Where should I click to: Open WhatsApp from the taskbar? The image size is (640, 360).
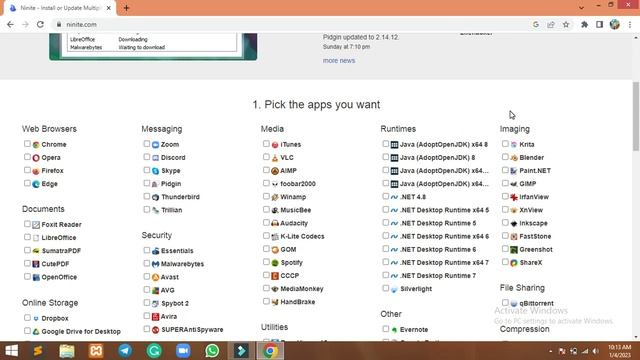click(212, 351)
